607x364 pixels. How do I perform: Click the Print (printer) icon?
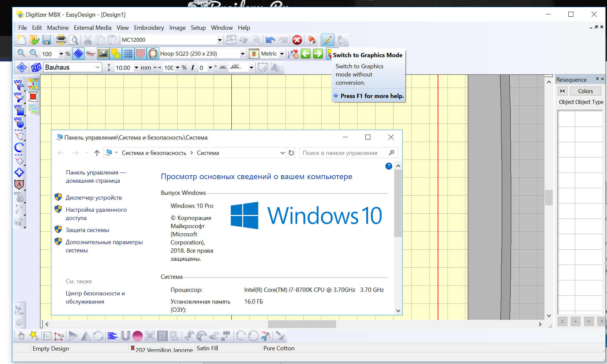tap(61, 40)
